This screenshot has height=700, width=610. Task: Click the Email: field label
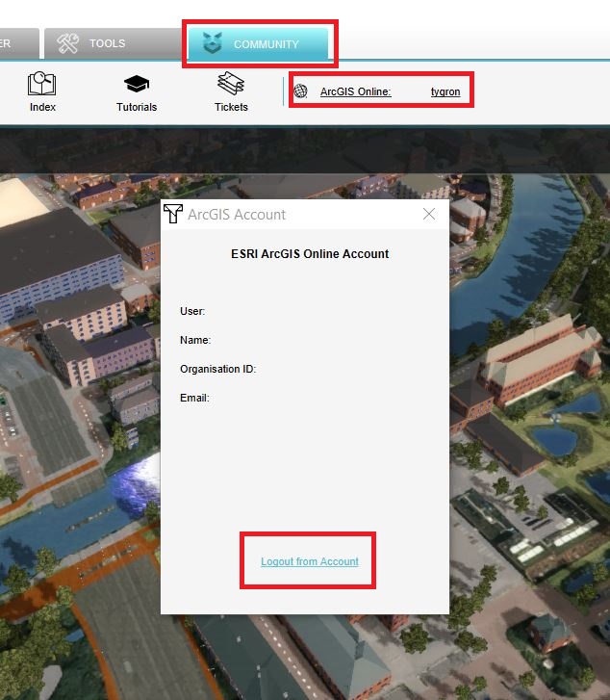[194, 398]
